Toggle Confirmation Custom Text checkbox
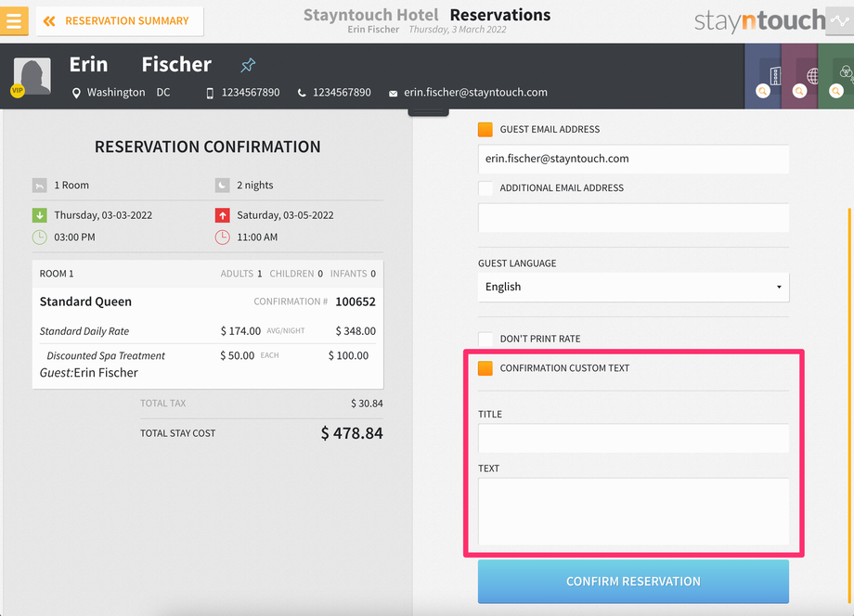854x616 pixels. [485, 368]
